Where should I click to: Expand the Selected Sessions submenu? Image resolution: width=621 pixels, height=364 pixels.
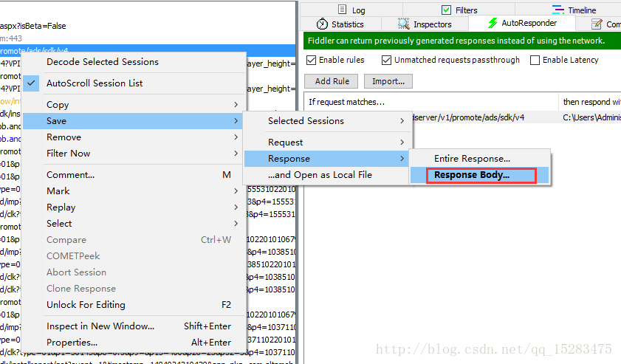tap(327, 121)
